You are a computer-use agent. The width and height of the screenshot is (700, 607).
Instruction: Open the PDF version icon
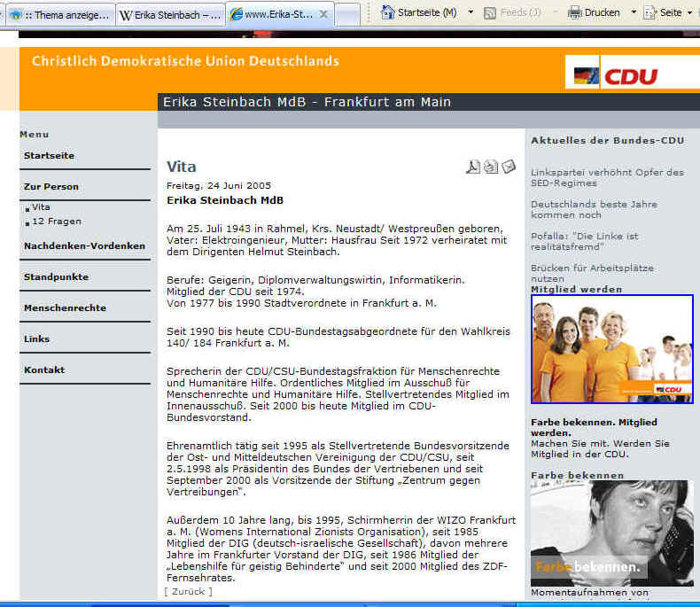click(473, 167)
